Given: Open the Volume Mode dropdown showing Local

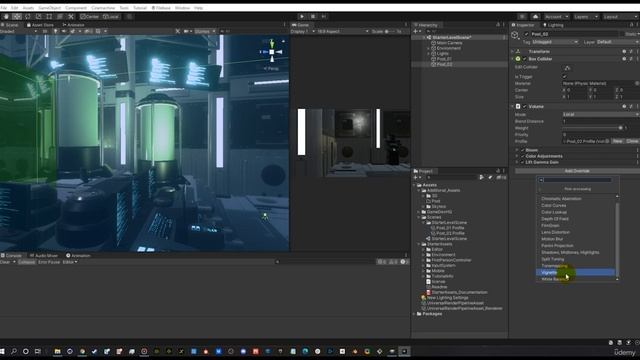Looking at the screenshot, I should [x=601, y=114].
